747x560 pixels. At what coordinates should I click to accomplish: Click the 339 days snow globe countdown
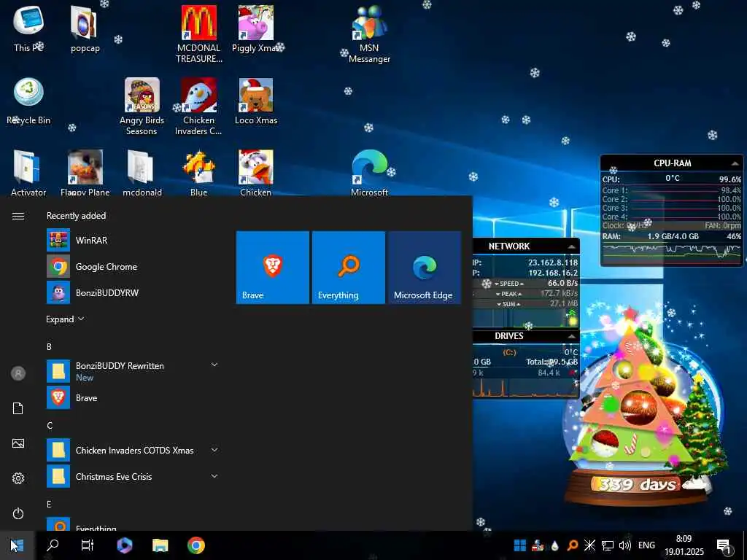coord(638,484)
